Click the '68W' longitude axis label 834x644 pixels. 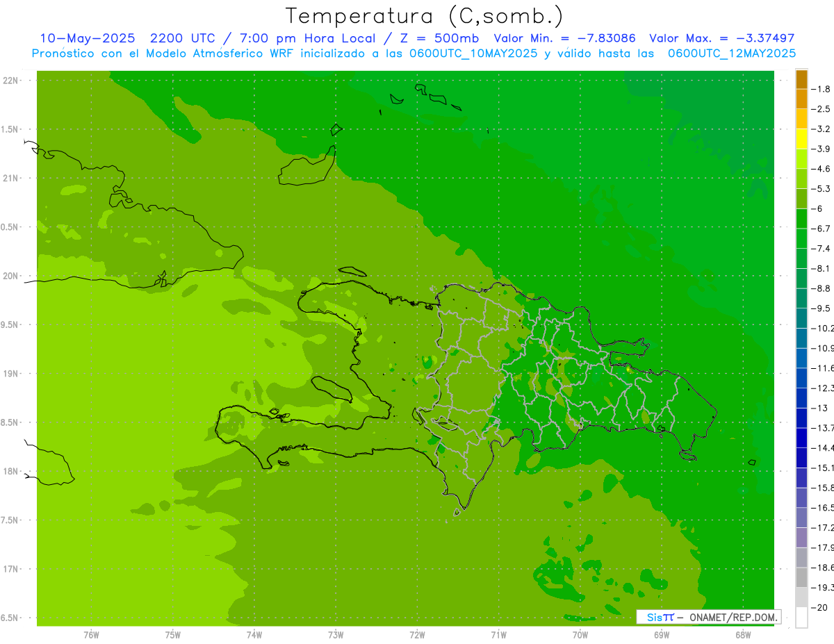tap(743, 634)
